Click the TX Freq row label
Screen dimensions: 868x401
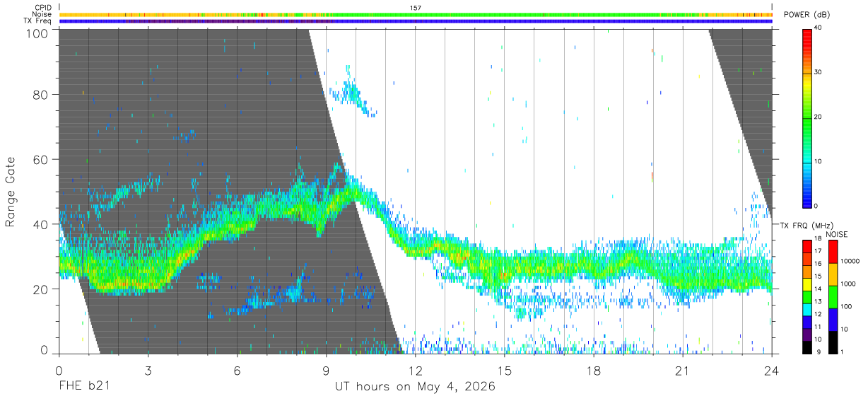click(37, 21)
